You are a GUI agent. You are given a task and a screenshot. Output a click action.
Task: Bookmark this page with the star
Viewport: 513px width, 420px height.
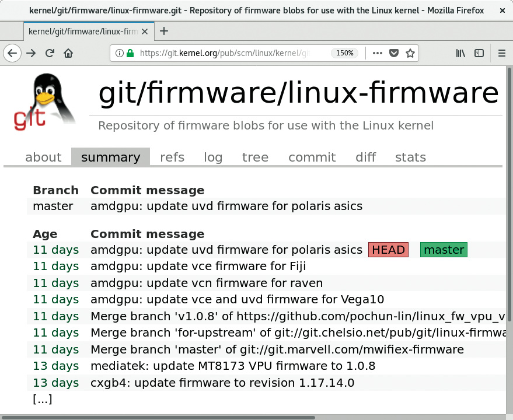[410, 53]
